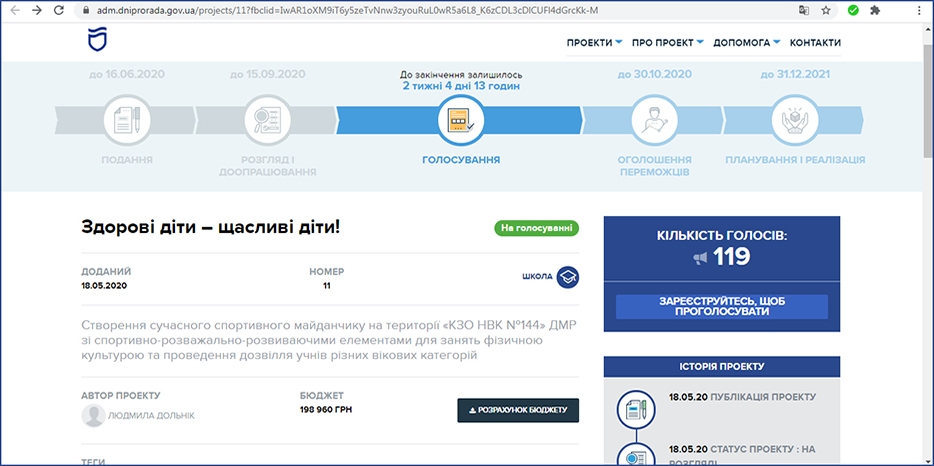
Task: Open the extensions puzzle icon
Action: point(875,10)
